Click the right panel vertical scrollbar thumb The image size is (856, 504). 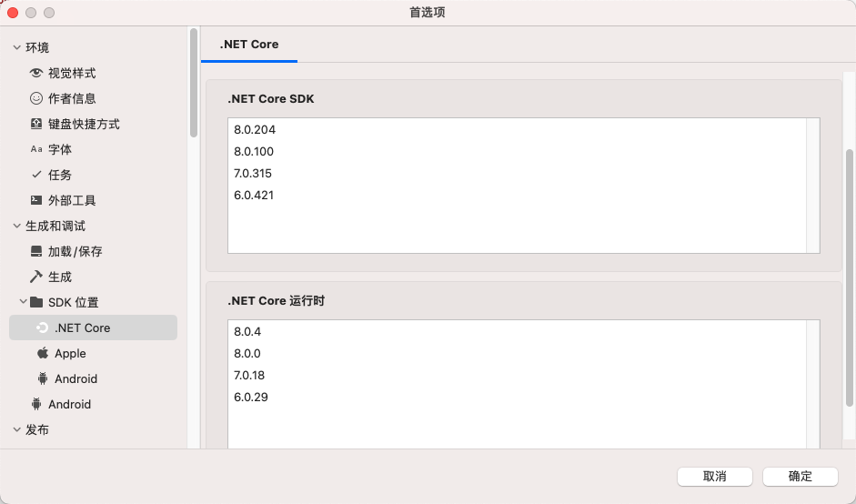pos(849,277)
